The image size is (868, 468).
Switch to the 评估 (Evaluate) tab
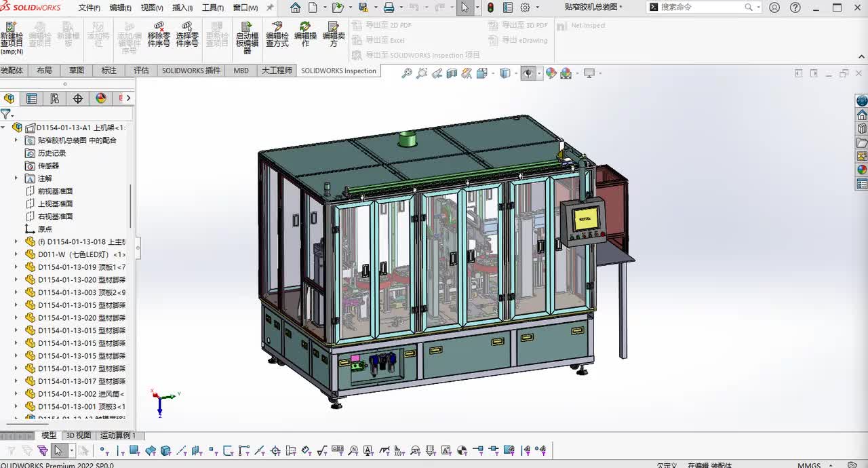coord(141,71)
